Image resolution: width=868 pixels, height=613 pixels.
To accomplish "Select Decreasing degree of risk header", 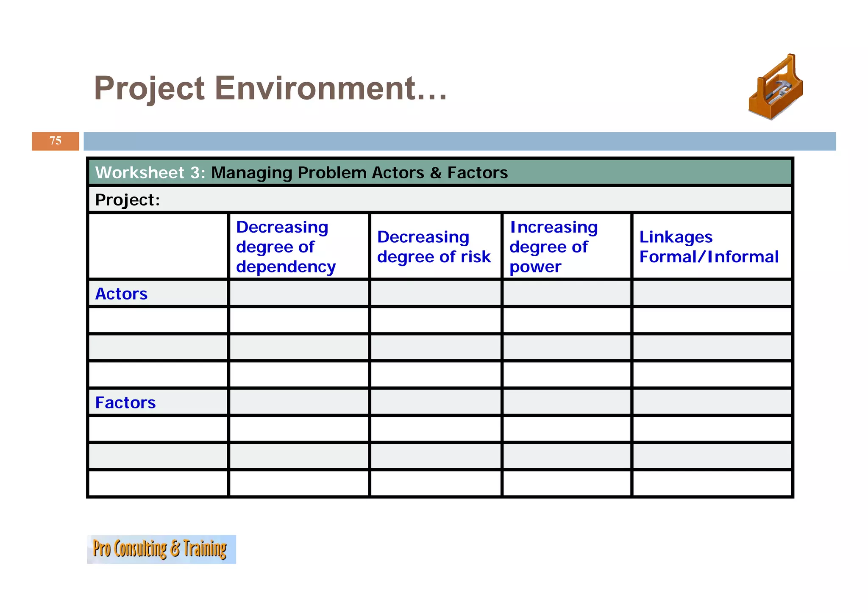I will point(436,247).
